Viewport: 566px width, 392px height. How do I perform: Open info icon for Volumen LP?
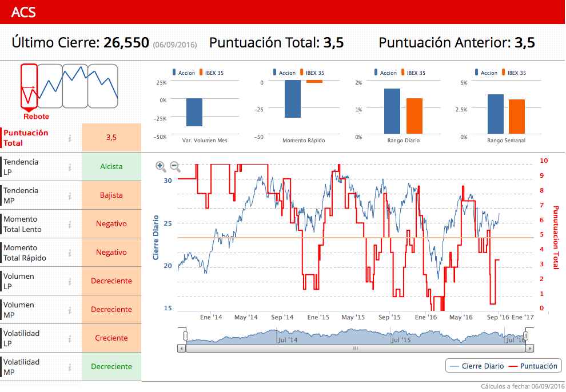click(70, 281)
